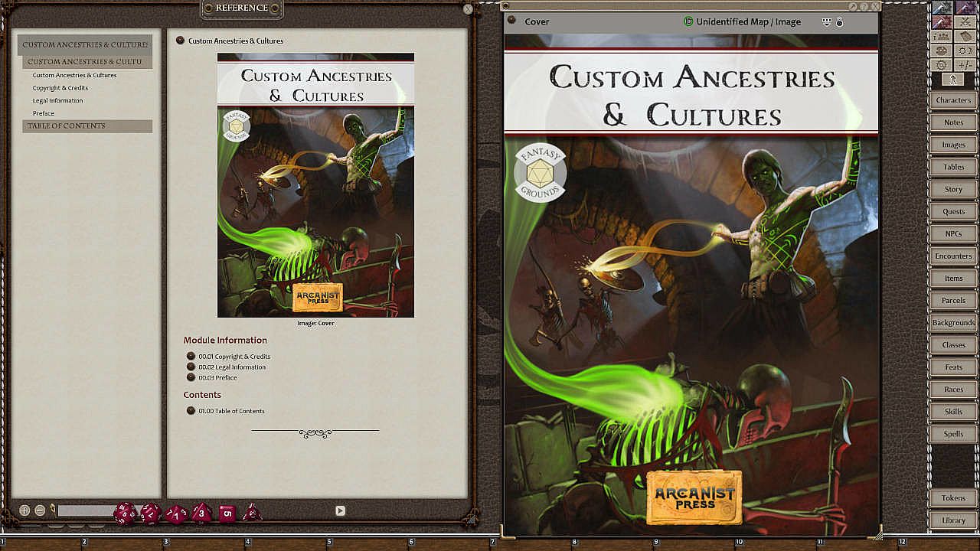Open the Backgrounds sidebar panel

[x=953, y=322]
